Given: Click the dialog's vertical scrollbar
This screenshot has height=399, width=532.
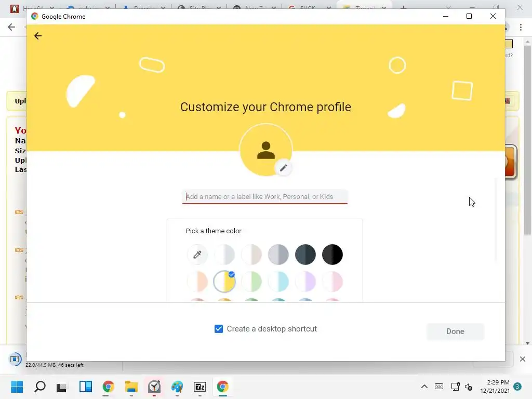Looking at the screenshot, I should [496, 220].
